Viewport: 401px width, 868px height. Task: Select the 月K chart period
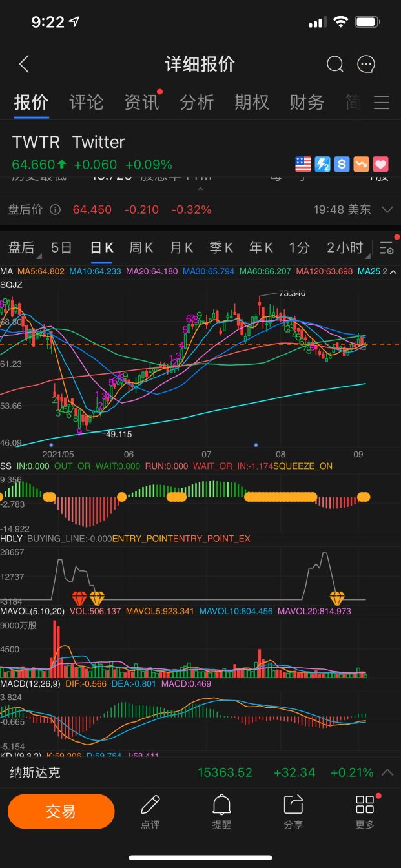point(181,247)
